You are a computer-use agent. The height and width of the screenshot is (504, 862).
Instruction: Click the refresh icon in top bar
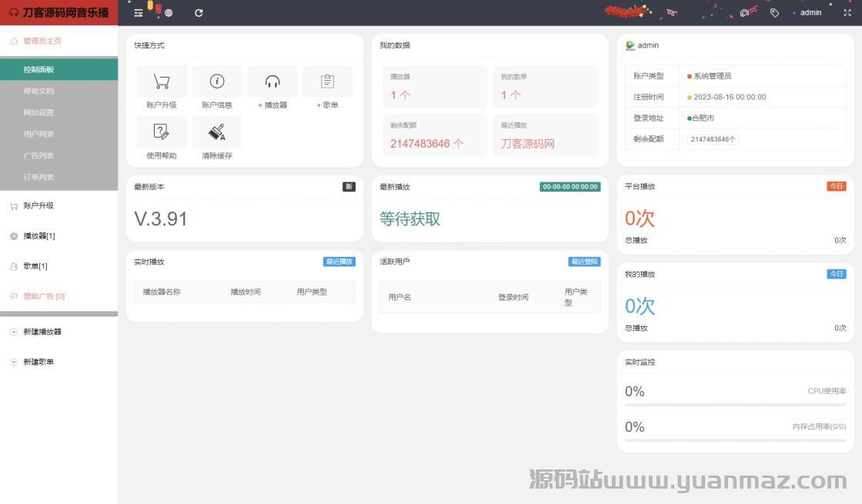(x=199, y=13)
